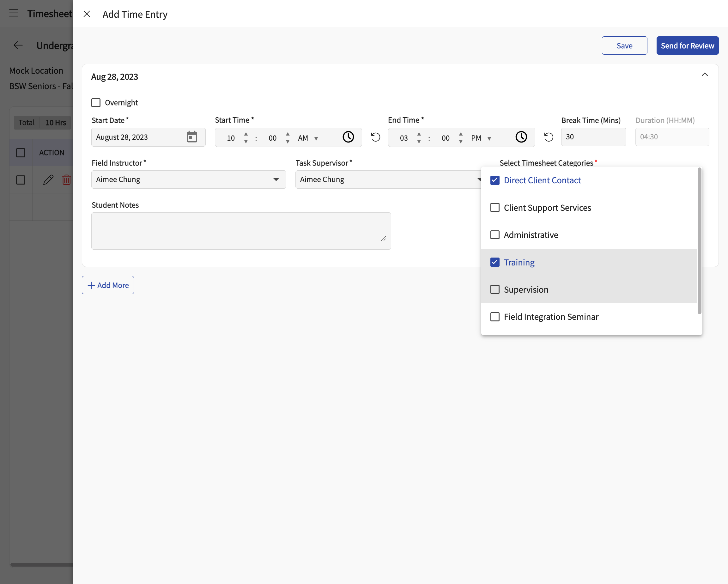Change End Time AM/PM selector
728x584 pixels.
tap(481, 138)
